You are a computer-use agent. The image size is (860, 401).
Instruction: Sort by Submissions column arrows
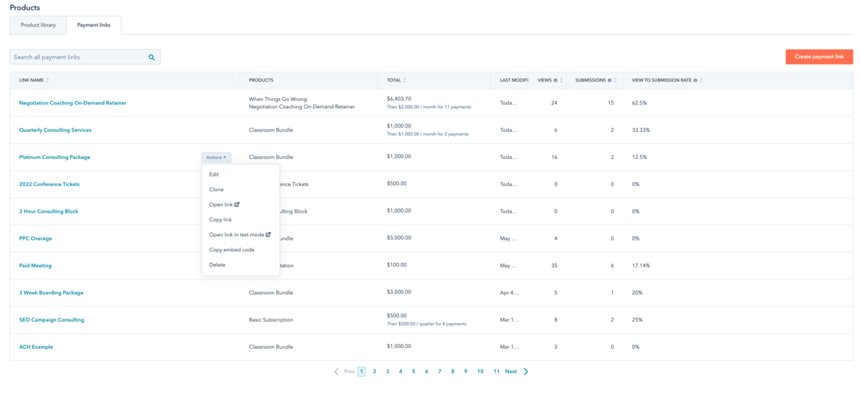(x=615, y=81)
